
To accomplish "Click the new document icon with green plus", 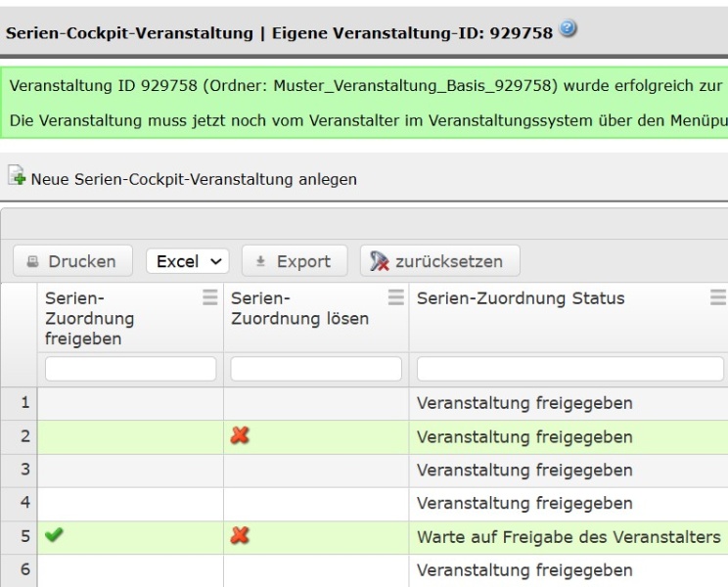I will click(x=17, y=175).
